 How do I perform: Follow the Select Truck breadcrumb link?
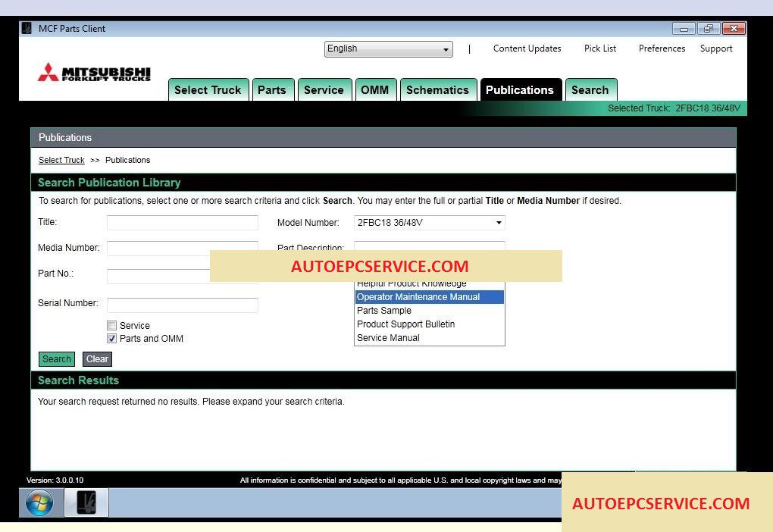(x=61, y=160)
